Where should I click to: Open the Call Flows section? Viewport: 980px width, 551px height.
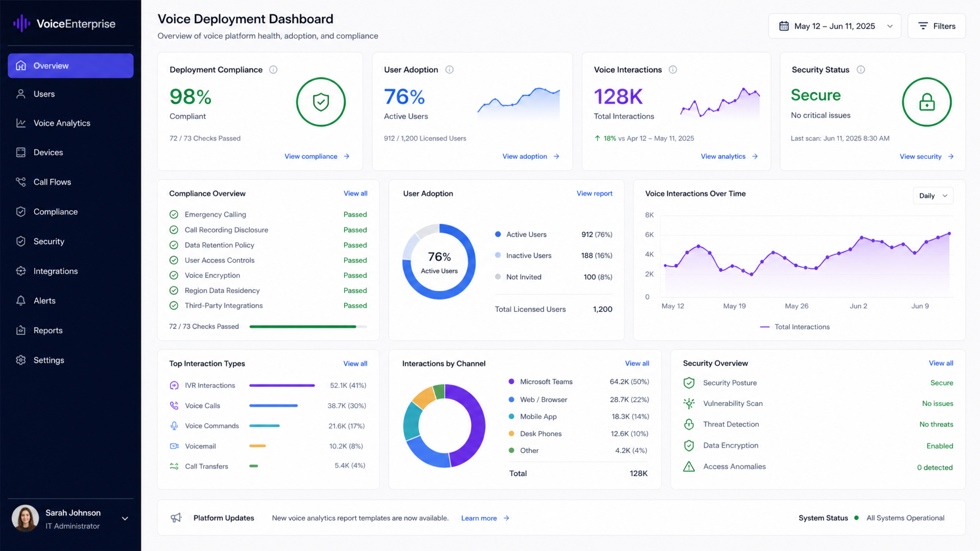click(70, 182)
